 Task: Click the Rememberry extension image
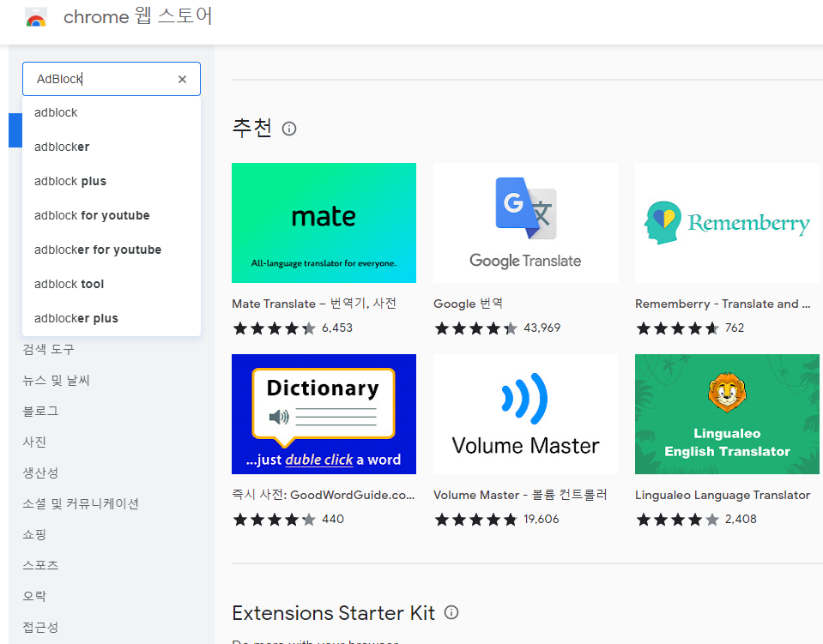point(727,223)
